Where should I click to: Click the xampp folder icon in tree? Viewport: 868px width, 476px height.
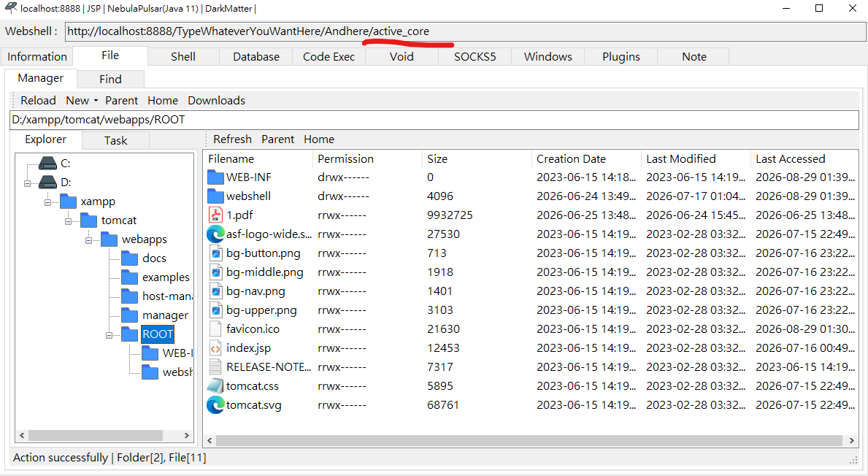[68, 201]
